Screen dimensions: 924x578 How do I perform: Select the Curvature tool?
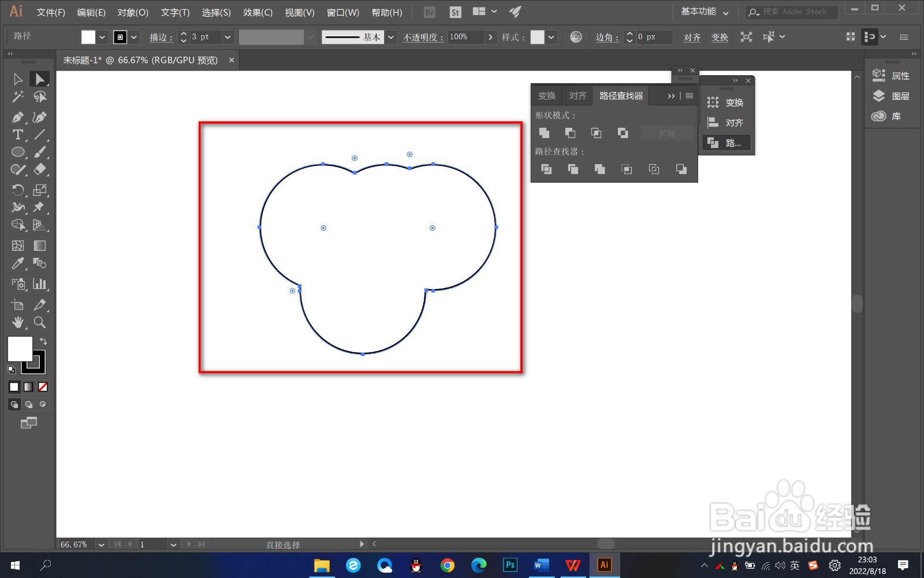pyautogui.click(x=39, y=117)
